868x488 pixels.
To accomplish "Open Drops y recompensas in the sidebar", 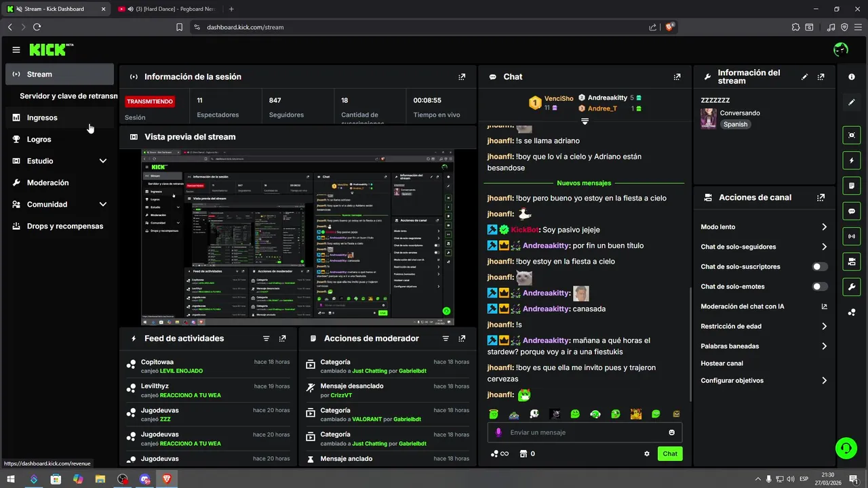I will (x=60, y=226).
